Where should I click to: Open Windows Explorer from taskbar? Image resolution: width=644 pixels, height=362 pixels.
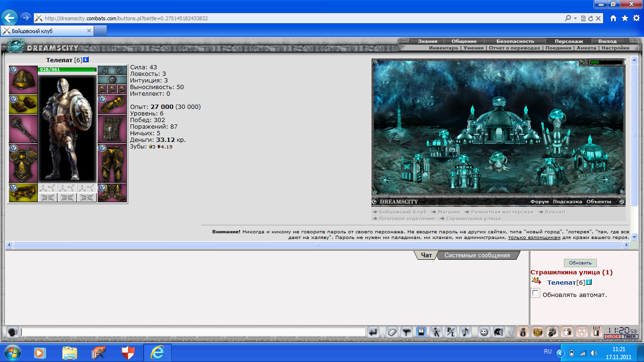(70, 353)
